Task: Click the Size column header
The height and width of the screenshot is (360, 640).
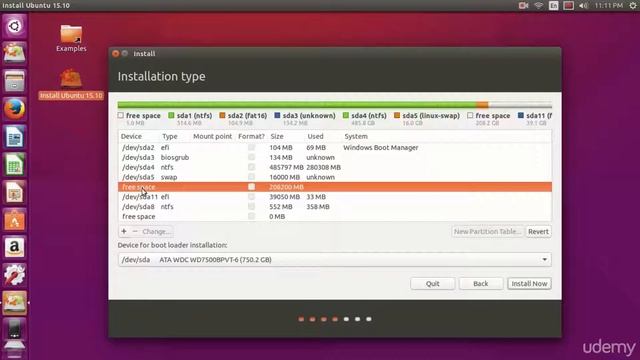Action: click(277, 136)
